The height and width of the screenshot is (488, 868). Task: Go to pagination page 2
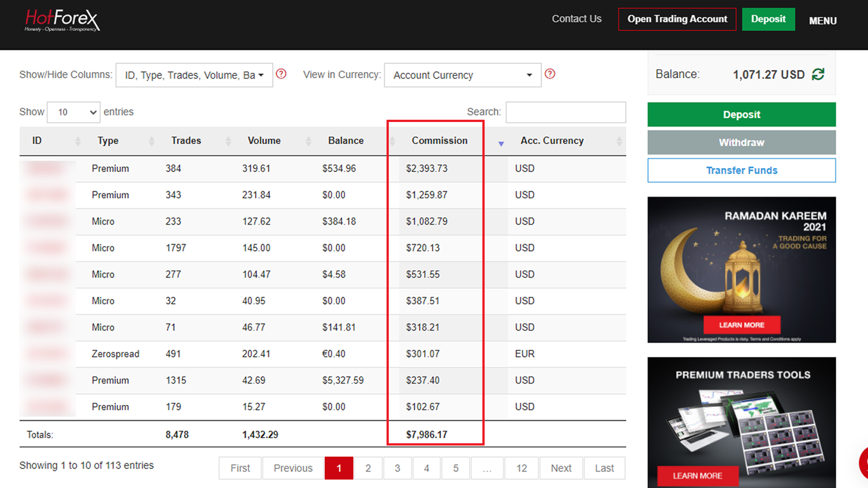[x=368, y=468]
